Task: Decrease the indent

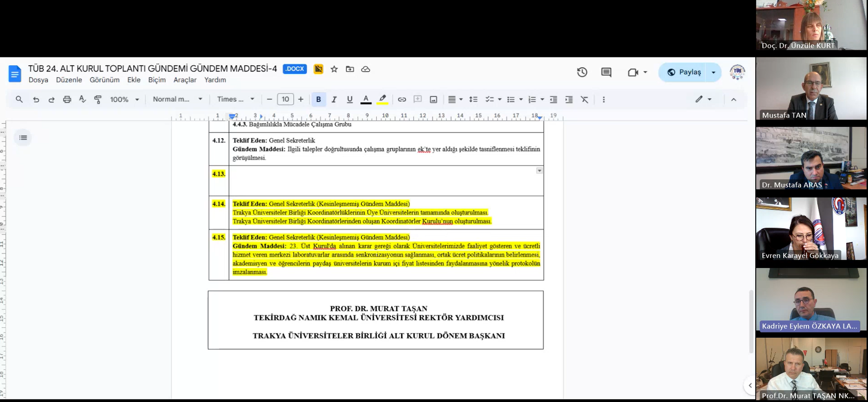Action: pos(553,99)
